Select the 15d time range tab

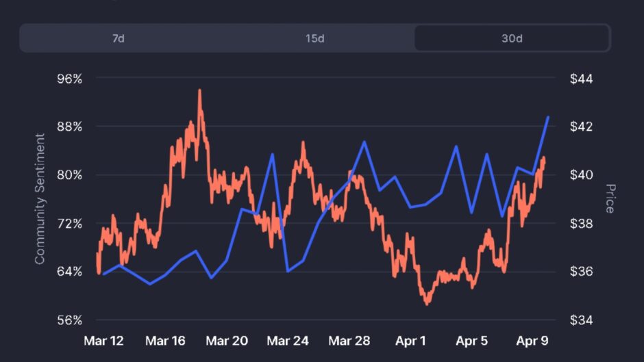pyautogui.click(x=315, y=38)
